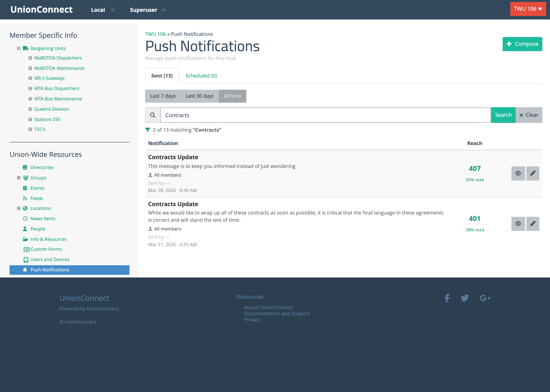The image size is (550, 392).
Task: Open the TWU 106 dropdown
Action: [528, 9]
